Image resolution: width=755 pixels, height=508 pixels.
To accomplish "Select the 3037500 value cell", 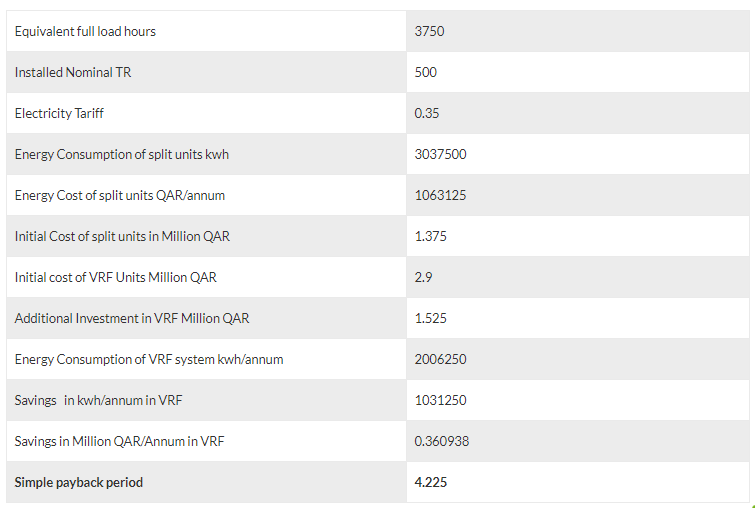I will (x=440, y=154).
